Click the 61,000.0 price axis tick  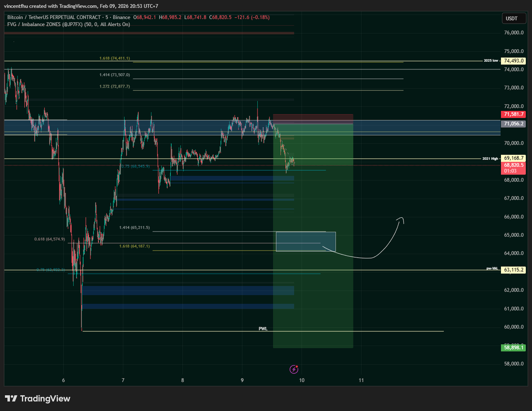(x=514, y=309)
